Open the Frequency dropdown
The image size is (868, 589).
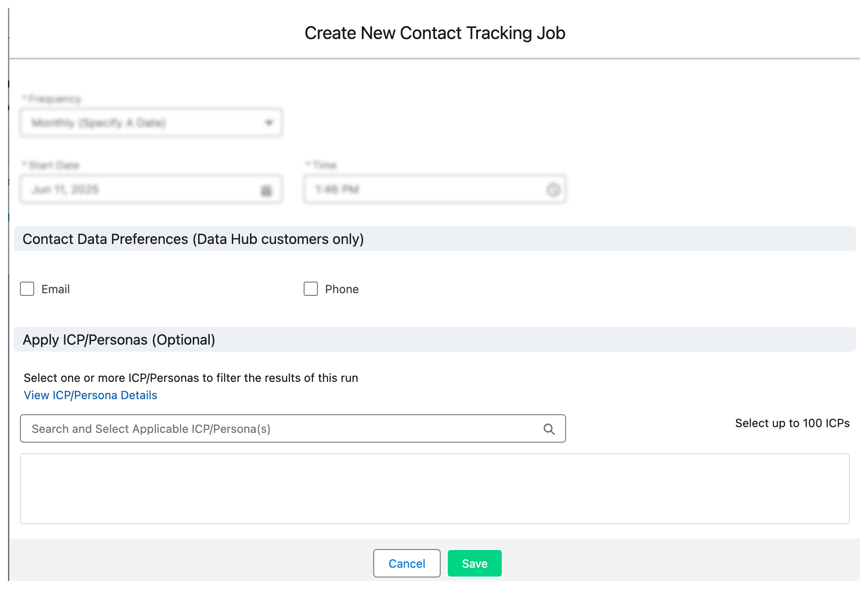point(151,123)
